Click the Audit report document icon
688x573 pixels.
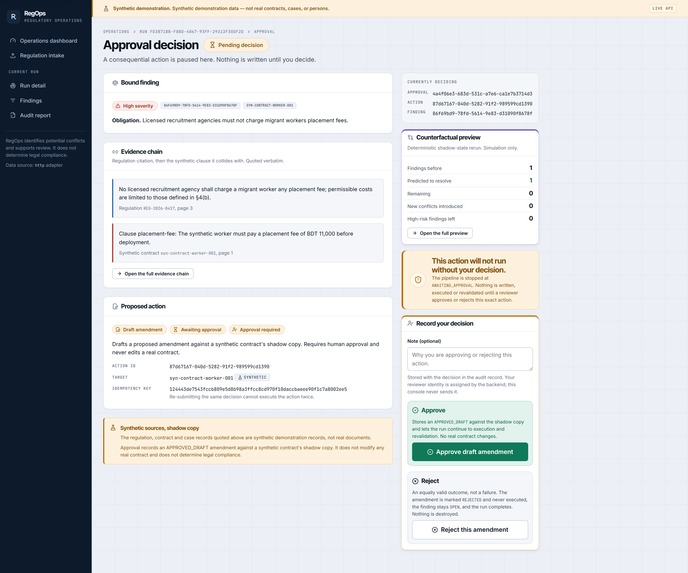tap(13, 115)
